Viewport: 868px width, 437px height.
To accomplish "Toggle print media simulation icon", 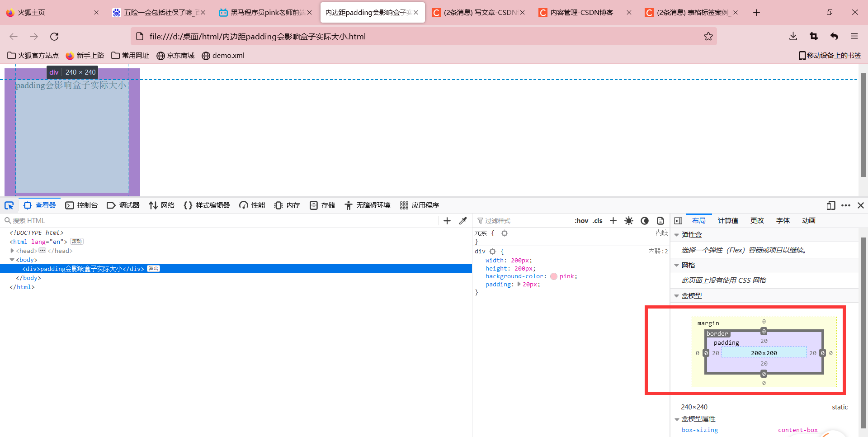I will [x=660, y=221].
